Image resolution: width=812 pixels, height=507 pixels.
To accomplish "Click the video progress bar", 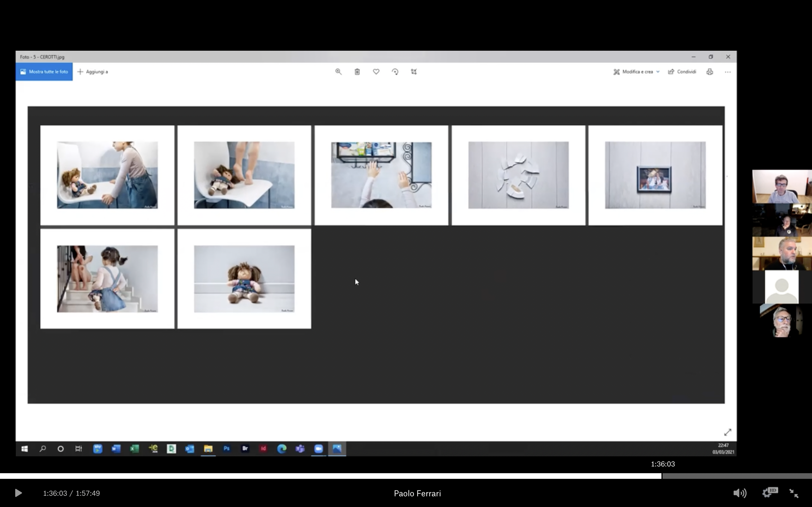I will [x=406, y=476].
